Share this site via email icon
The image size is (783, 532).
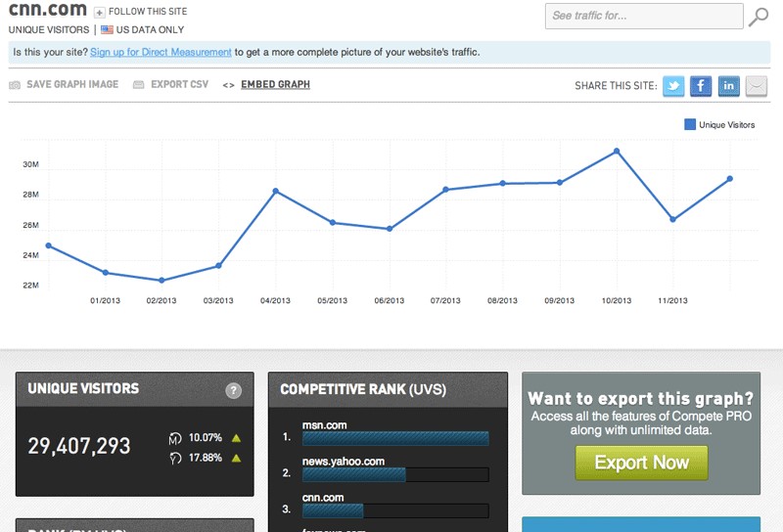pos(756,86)
